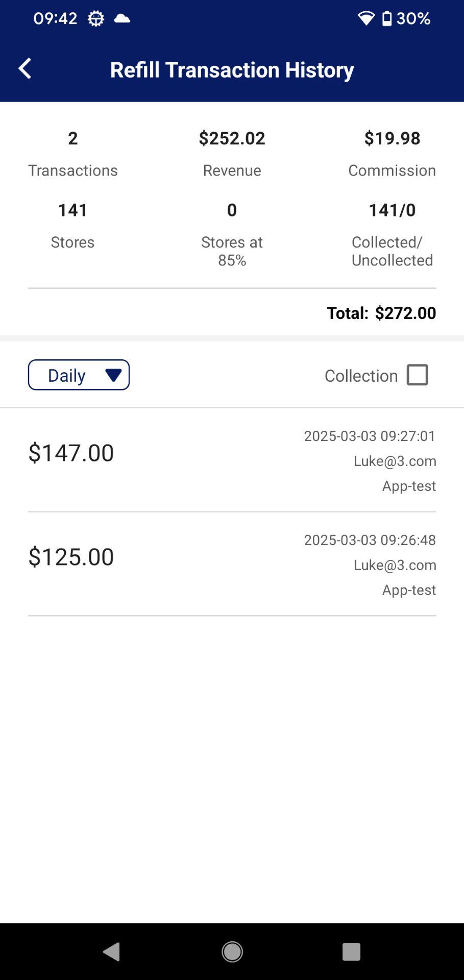Go back using the header arrow
Screen dimensions: 464x980
(x=25, y=68)
